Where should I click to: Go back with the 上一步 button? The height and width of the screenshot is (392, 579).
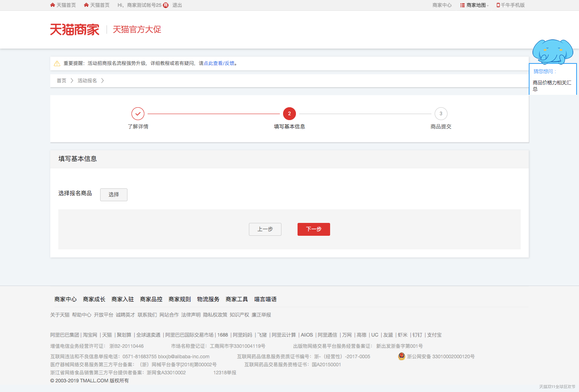point(265,229)
